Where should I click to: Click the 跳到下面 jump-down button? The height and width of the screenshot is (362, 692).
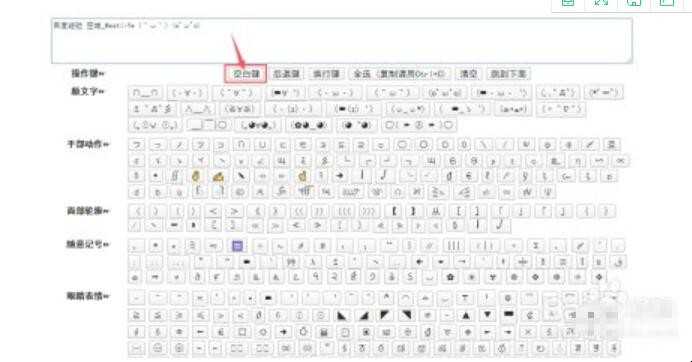pyautogui.click(x=508, y=74)
